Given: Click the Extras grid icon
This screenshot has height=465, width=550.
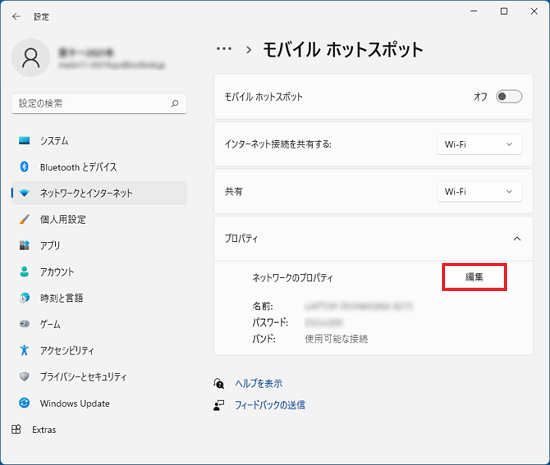Looking at the screenshot, I should (16, 429).
